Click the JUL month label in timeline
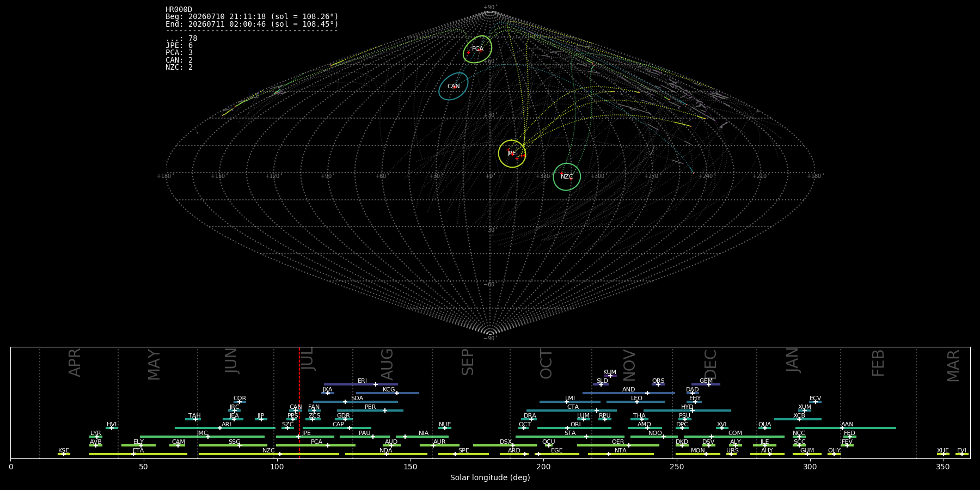Screen dimensions: 980x490 coord(308,359)
